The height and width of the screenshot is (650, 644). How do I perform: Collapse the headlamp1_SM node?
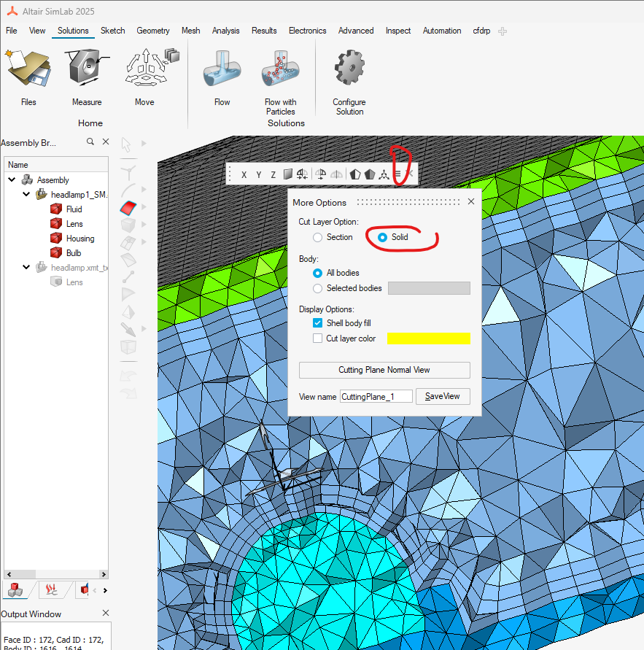coord(26,194)
